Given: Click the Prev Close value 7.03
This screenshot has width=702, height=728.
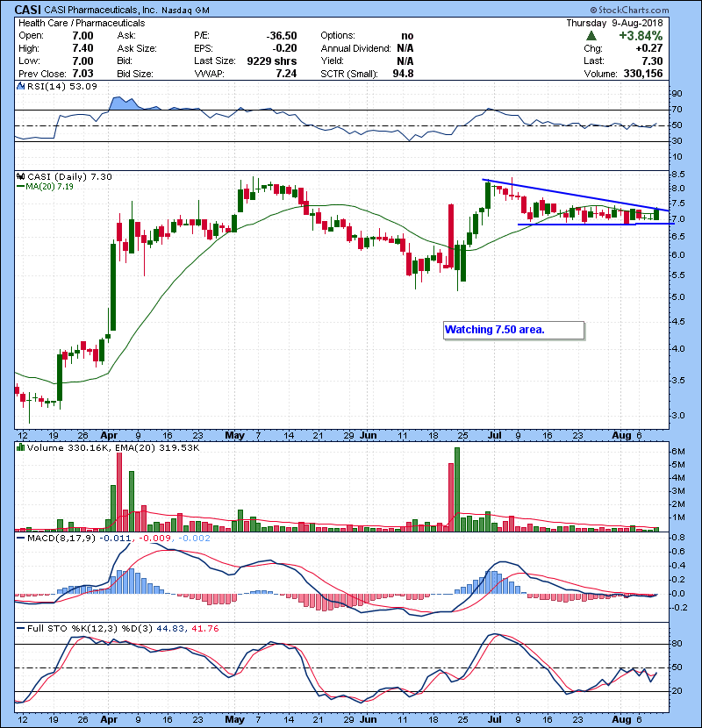Looking at the screenshot, I should tap(82, 74).
